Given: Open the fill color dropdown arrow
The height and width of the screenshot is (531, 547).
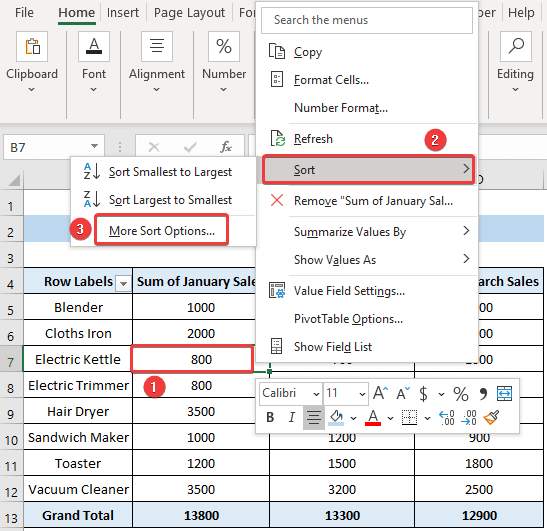Looking at the screenshot, I should tap(353, 418).
